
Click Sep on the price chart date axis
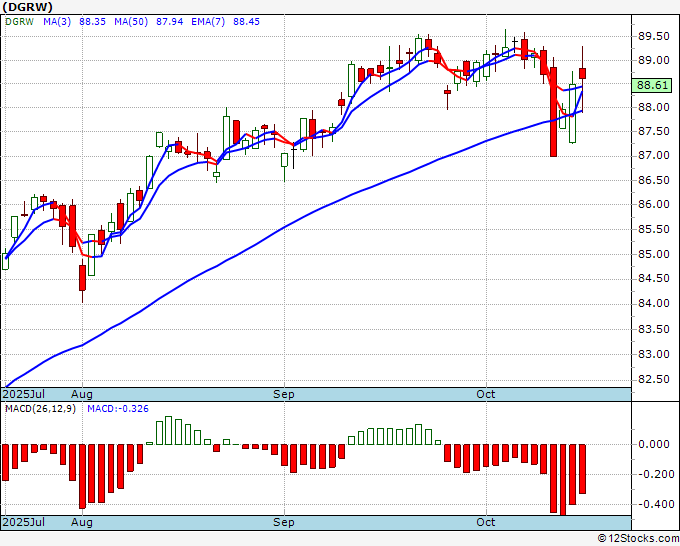coord(284,394)
